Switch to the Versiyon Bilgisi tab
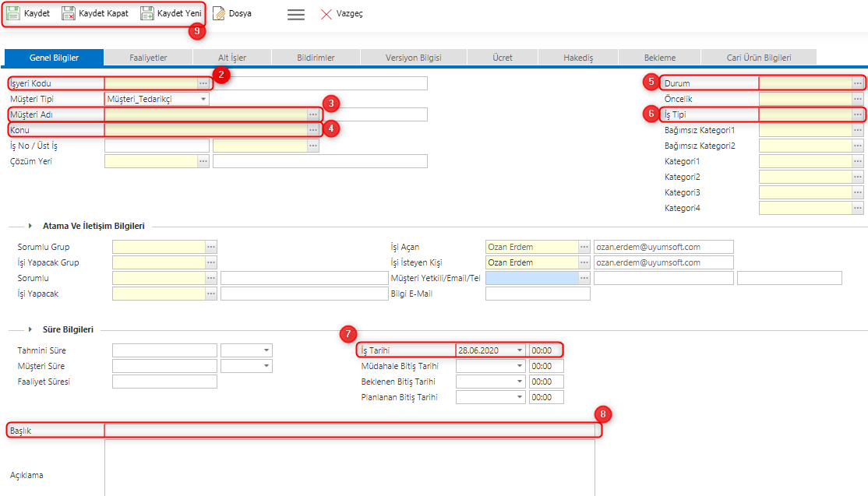The width and height of the screenshot is (868, 496). (411, 57)
